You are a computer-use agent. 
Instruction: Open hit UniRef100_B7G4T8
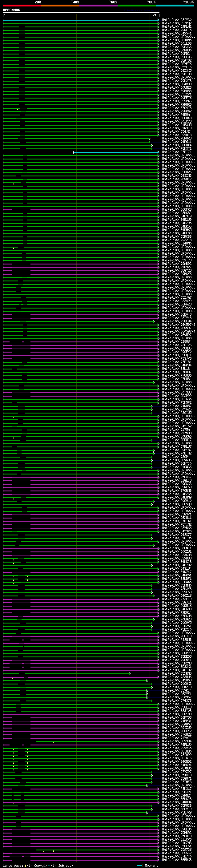coord(176,108)
